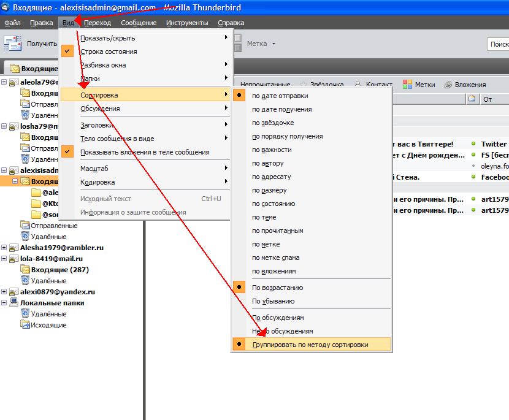Open Разбивка окна submenu
509x420 pixels.
coord(145,65)
